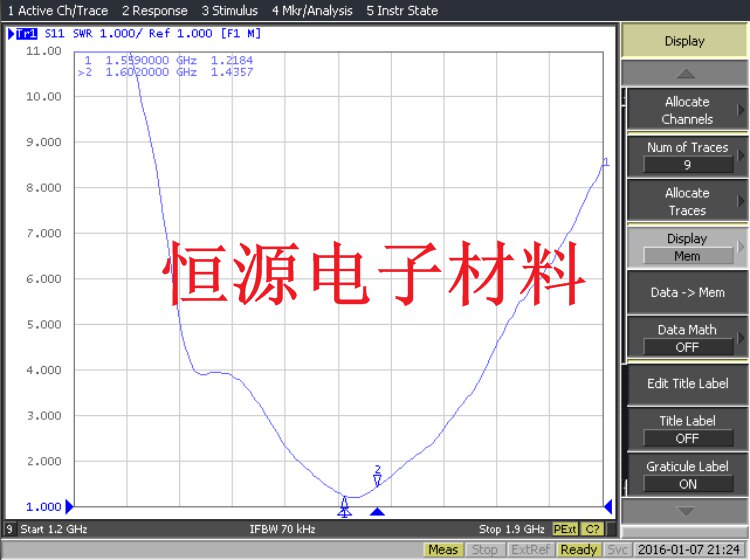Image resolution: width=750 pixels, height=560 pixels.
Task: Click the Meas status indicator
Action: point(443,550)
